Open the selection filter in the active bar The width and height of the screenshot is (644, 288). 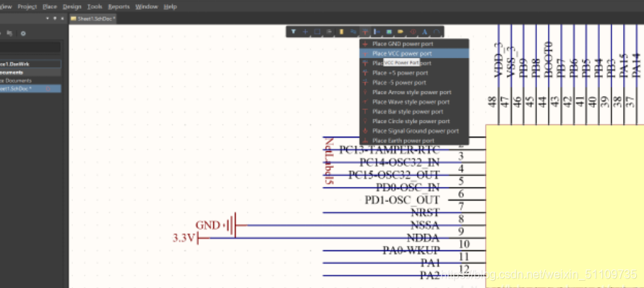[x=293, y=32]
